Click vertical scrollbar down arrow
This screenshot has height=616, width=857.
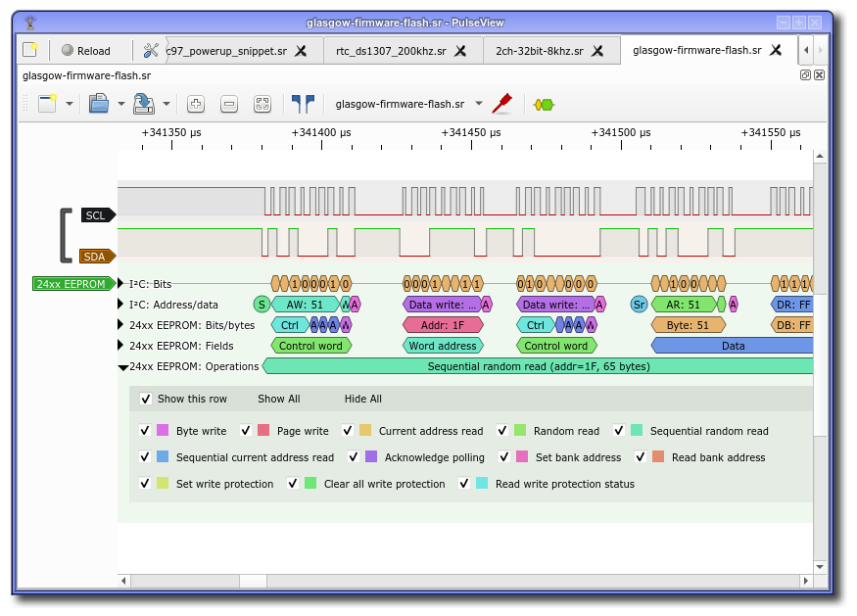819,567
